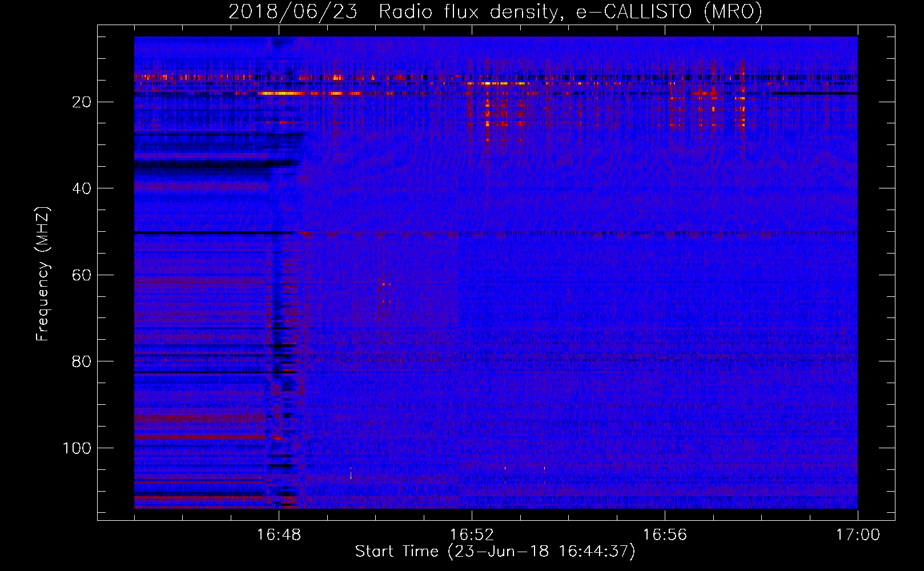Click the 16:52 time tick label

click(472, 535)
